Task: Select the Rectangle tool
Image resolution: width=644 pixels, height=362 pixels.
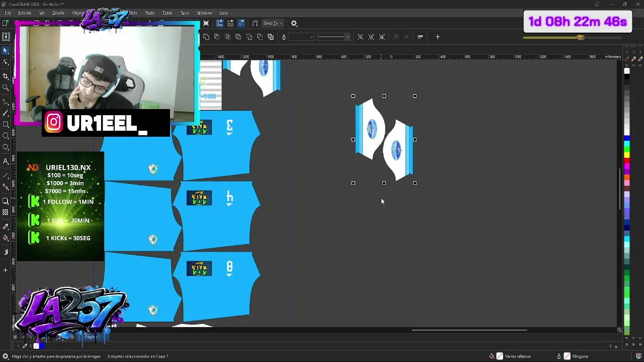Action: click(6, 124)
